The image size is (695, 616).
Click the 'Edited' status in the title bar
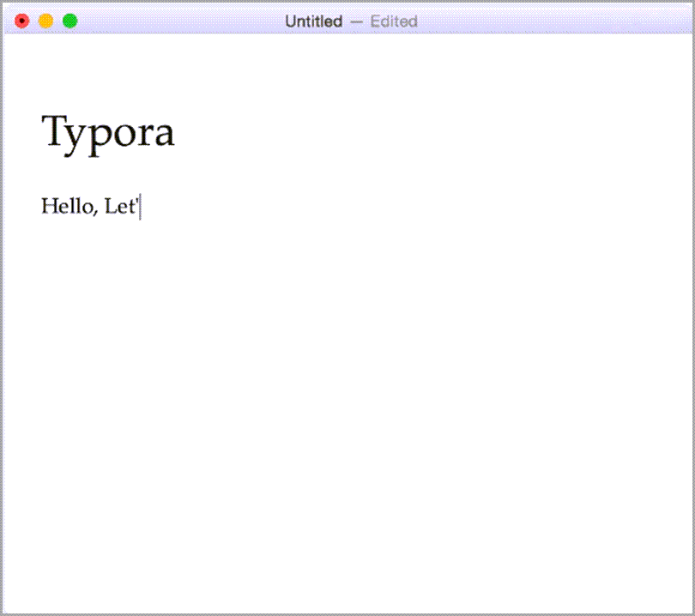394,21
